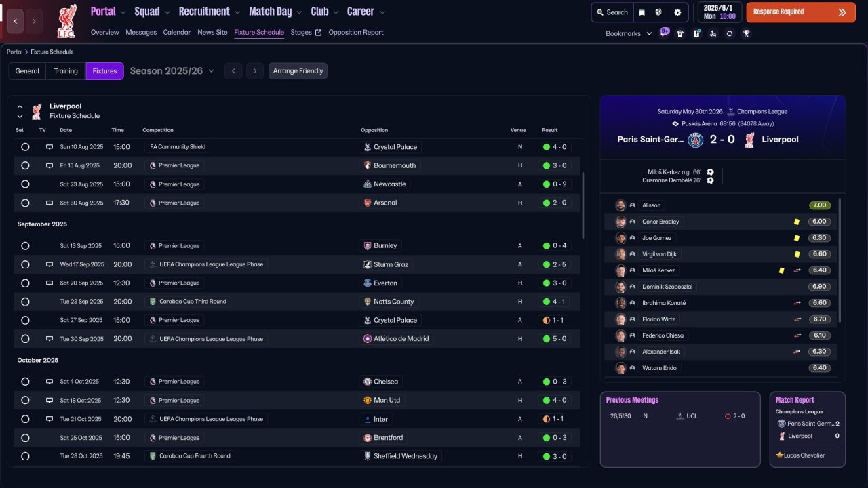Click the Everton club badge icon
This screenshot has height=488, width=868.
pos(368,283)
